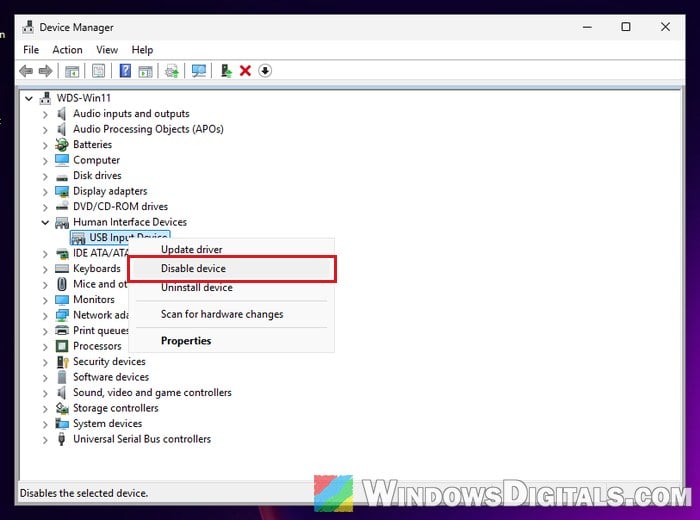Click the blue Help question-mark icon

[125, 71]
